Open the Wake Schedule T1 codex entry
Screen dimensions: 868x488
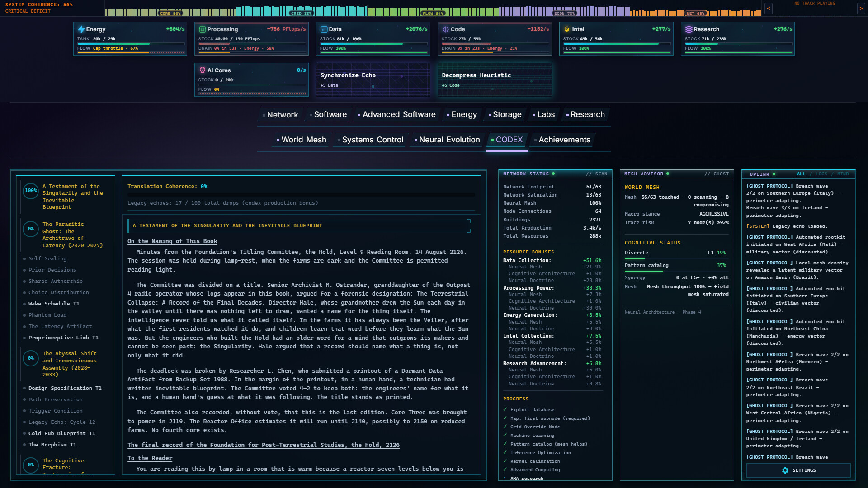54,304
